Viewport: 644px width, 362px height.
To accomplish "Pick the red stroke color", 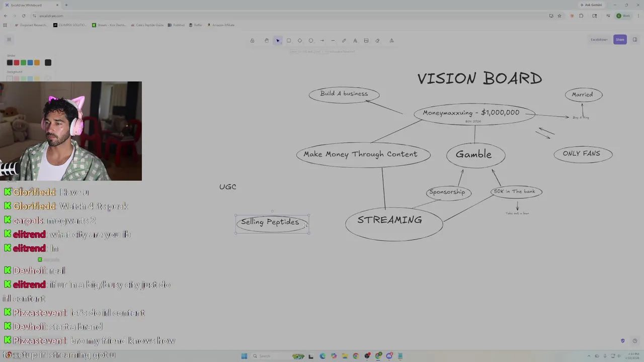I will 17,62.
